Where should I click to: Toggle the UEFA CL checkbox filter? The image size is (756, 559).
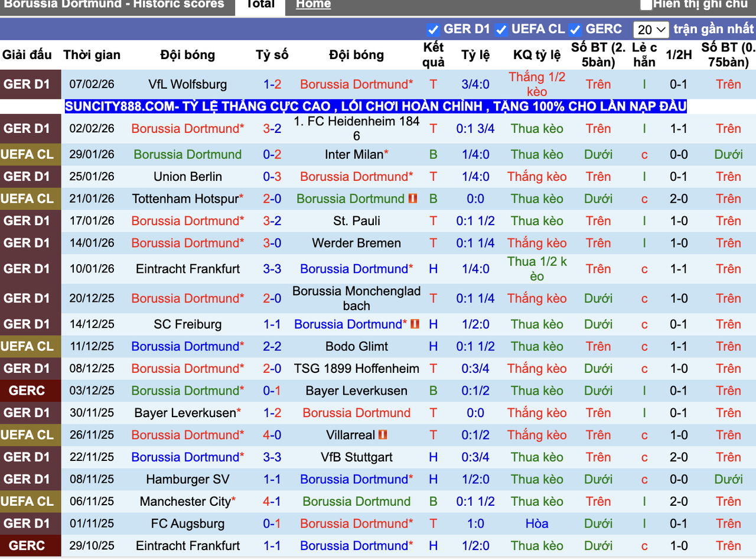(501, 30)
